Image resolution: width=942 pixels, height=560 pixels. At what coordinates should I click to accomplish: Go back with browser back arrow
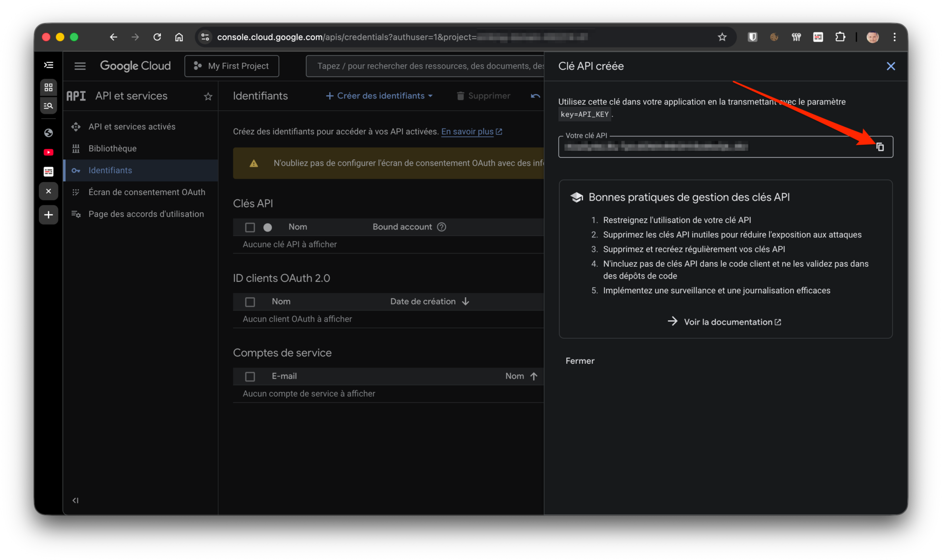point(113,37)
